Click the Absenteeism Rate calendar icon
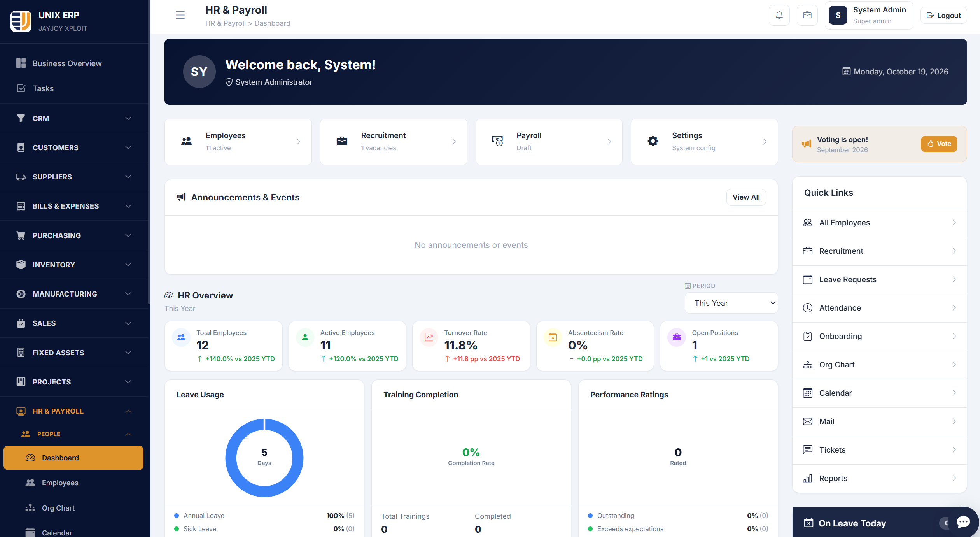The height and width of the screenshot is (537, 980). click(553, 337)
